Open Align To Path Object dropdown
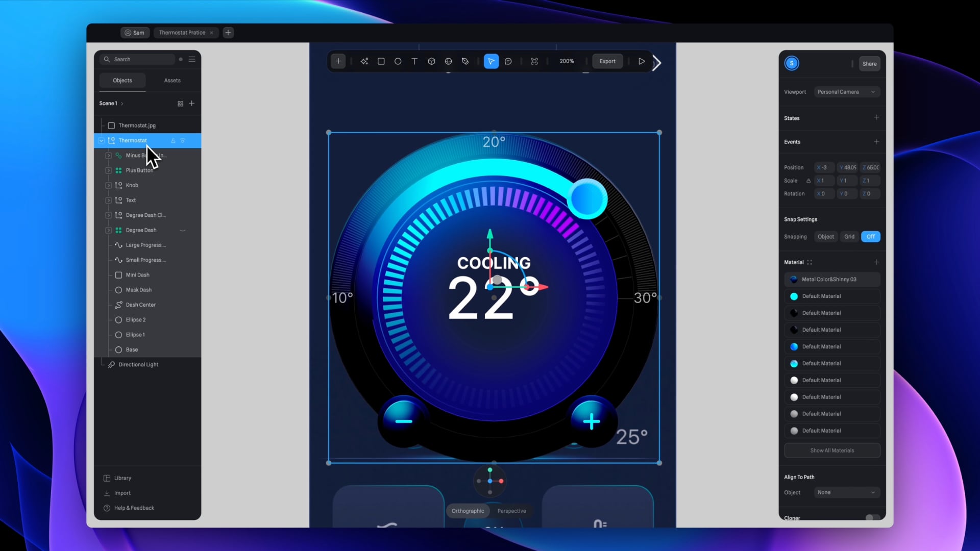 click(x=846, y=492)
